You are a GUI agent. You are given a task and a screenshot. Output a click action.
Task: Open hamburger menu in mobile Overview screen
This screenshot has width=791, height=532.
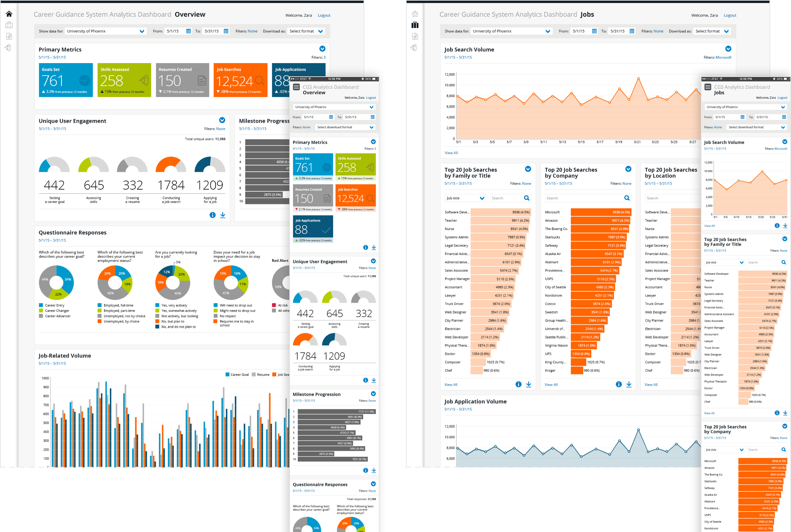click(x=296, y=87)
